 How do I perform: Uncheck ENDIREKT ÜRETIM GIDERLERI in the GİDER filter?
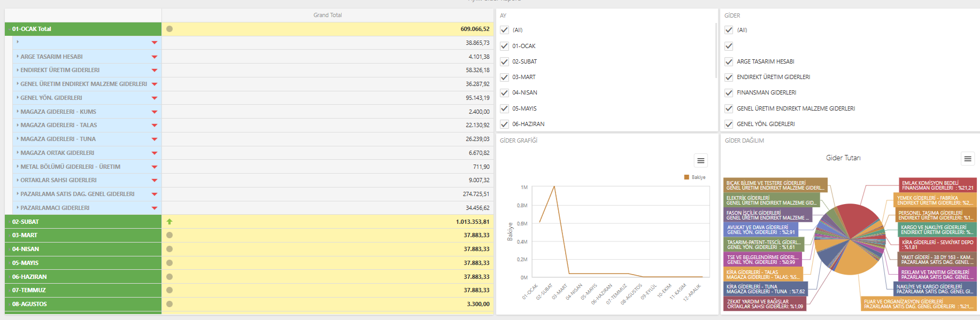coord(729,77)
